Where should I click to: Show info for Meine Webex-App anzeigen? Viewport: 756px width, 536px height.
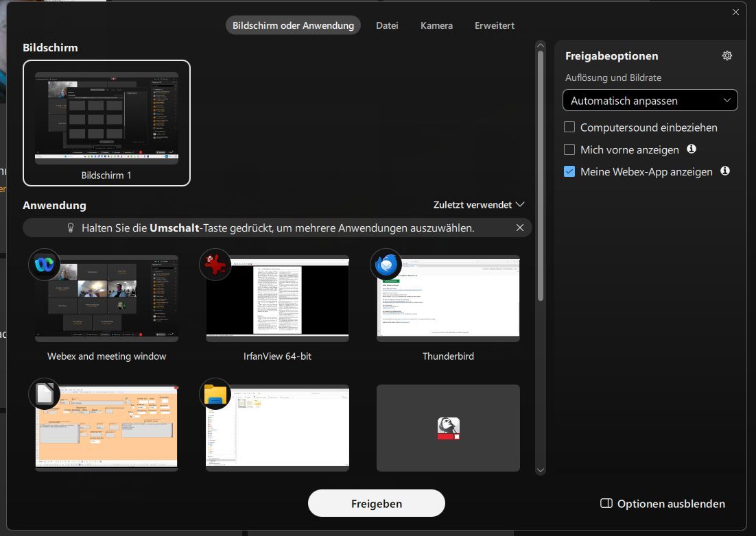[725, 171]
